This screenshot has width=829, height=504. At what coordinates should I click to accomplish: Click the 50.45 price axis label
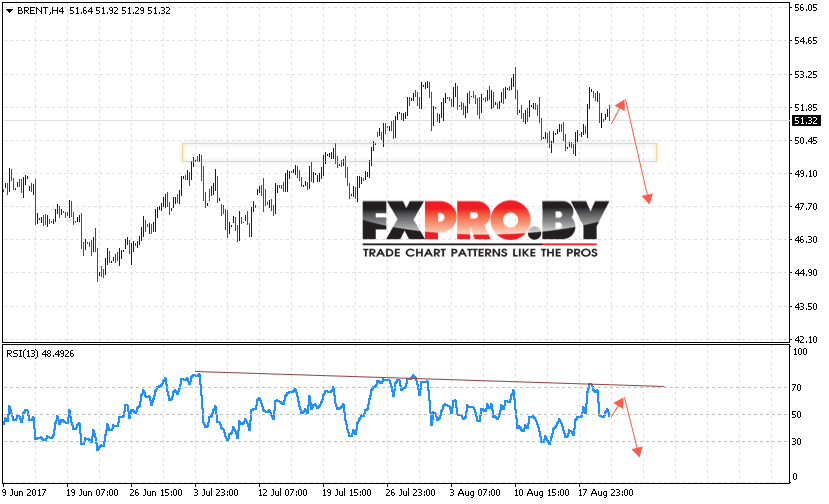806,141
